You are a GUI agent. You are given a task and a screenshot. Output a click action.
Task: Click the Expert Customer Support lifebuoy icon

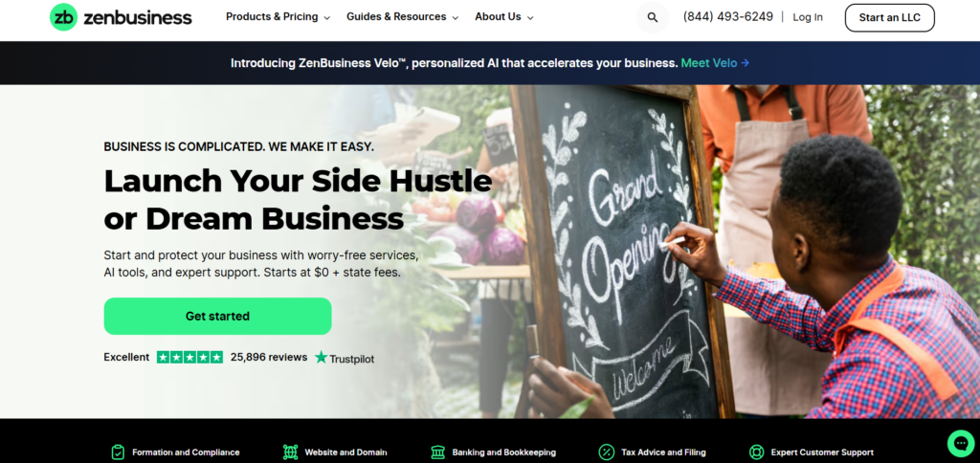coord(756,452)
